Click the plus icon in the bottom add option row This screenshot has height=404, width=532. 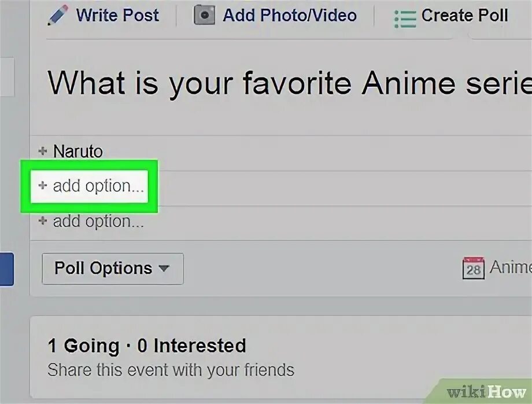point(43,221)
